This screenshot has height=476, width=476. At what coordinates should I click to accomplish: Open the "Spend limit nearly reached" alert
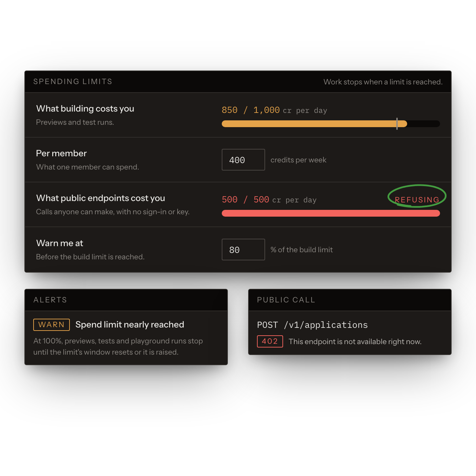pos(130,324)
